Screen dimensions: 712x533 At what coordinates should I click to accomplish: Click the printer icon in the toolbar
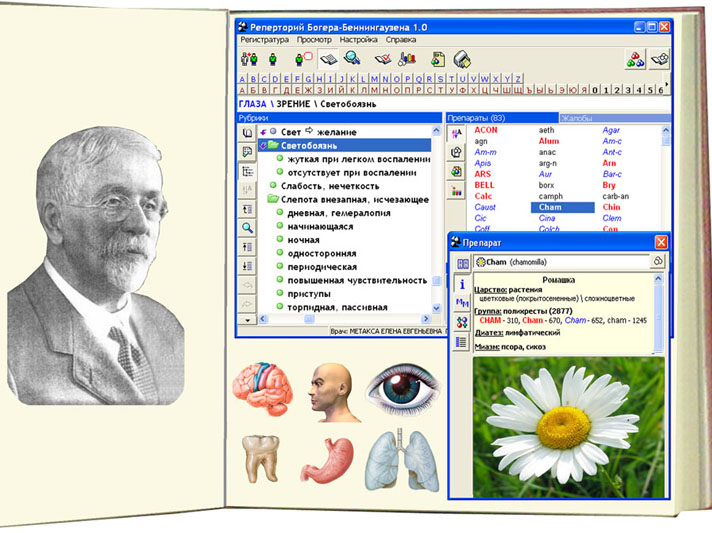click(461, 59)
